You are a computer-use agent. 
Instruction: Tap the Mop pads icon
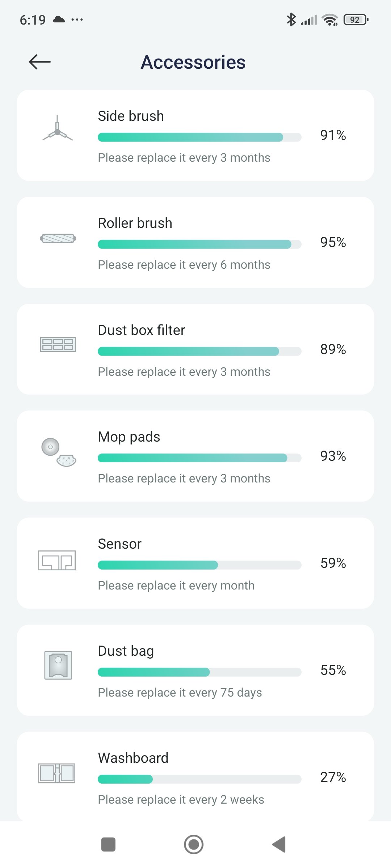[x=59, y=452]
